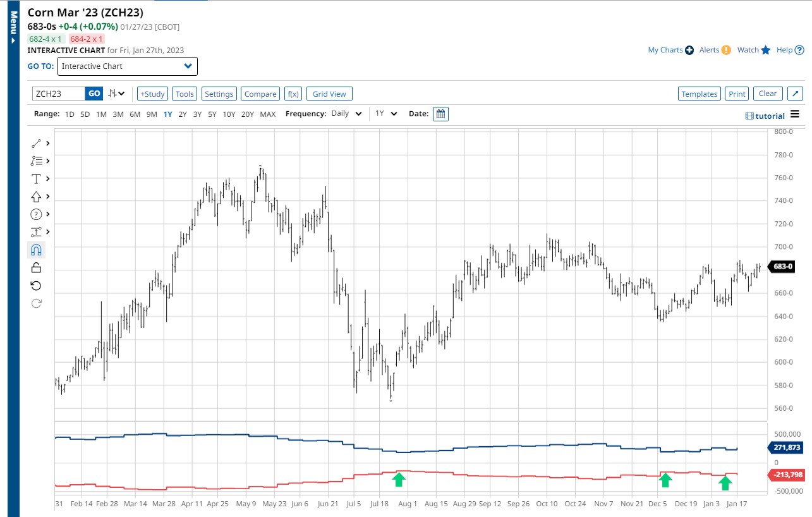The image size is (812, 517).
Task: Clear the chart
Action: click(768, 94)
